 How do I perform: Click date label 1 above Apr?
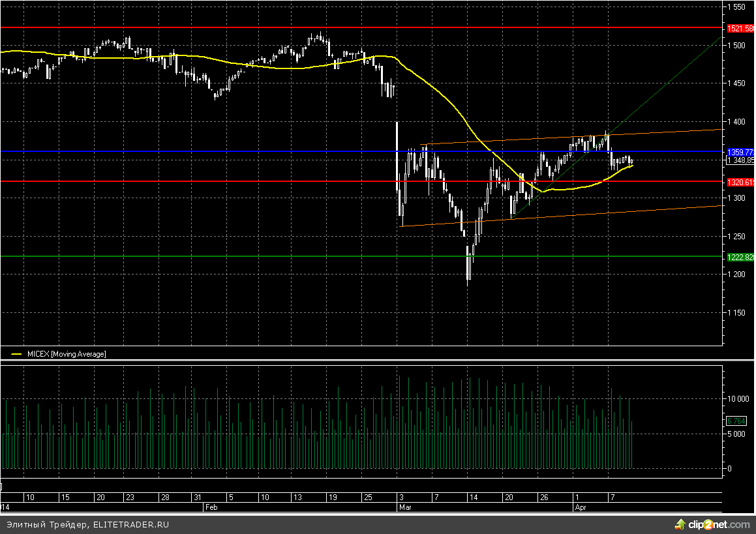pos(577,497)
